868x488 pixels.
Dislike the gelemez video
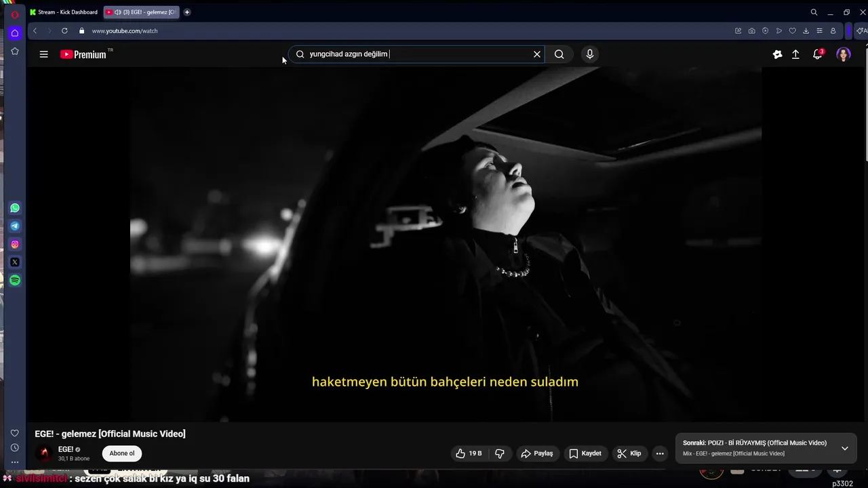(x=500, y=453)
